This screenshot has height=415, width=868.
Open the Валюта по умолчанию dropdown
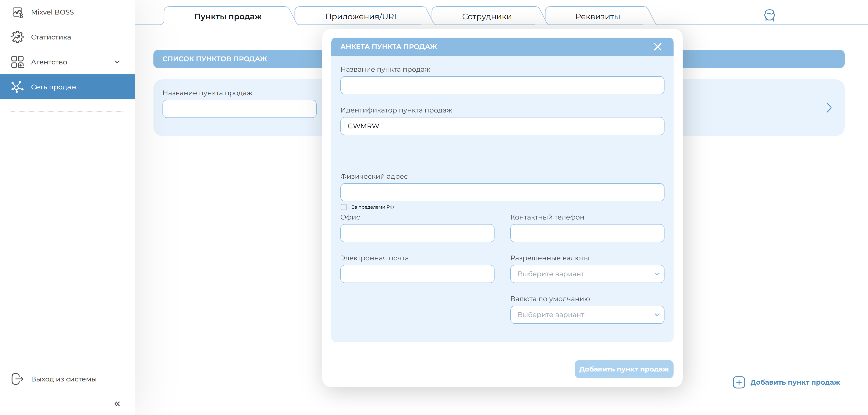587,315
